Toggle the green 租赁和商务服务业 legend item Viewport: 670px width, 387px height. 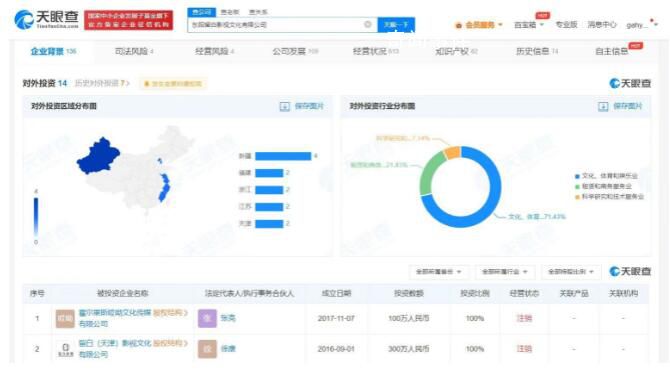click(603, 186)
